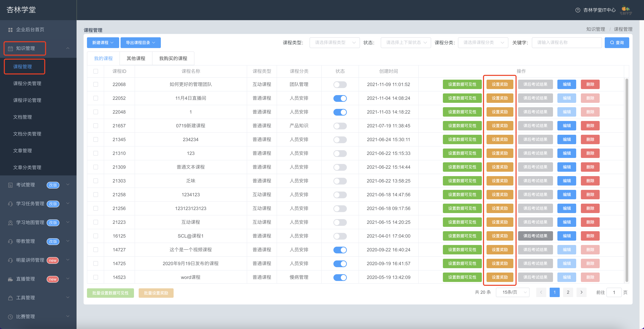Click the 请输入课程名称 keyword field
The image size is (644, 329).
pyautogui.click(x=566, y=43)
